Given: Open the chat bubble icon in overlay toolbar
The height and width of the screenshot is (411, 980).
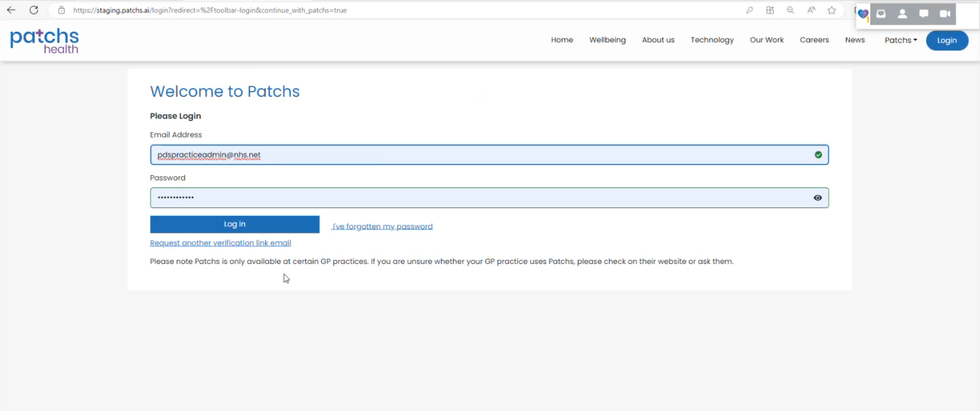Looking at the screenshot, I should (x=924, y=14).
